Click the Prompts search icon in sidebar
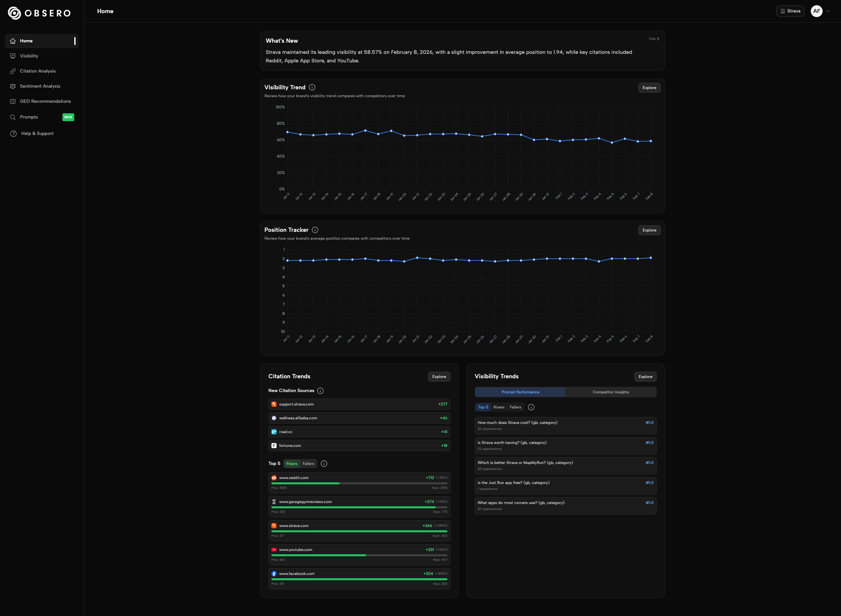Screen dimensions: 841x616 [13, 117]
